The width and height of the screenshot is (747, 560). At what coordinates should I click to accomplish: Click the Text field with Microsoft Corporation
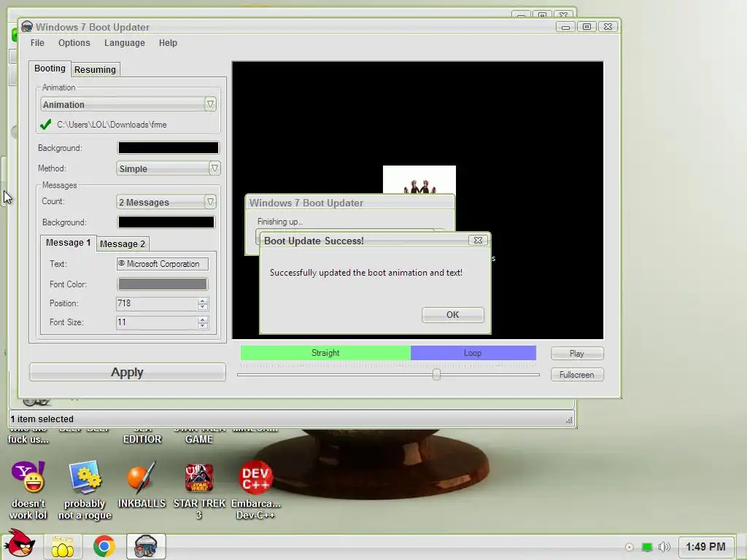(163, 264)
